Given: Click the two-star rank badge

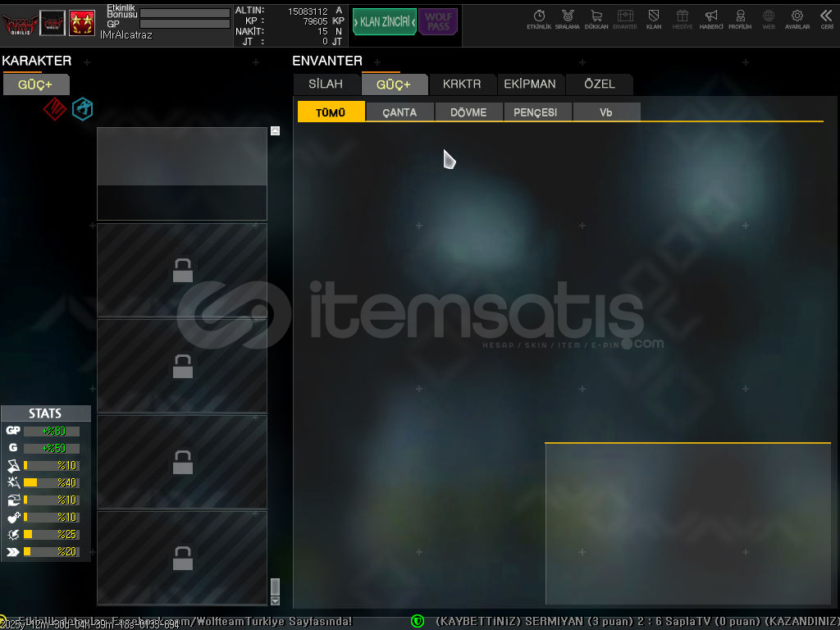Looking at the screenshot, I should [81, 22].
